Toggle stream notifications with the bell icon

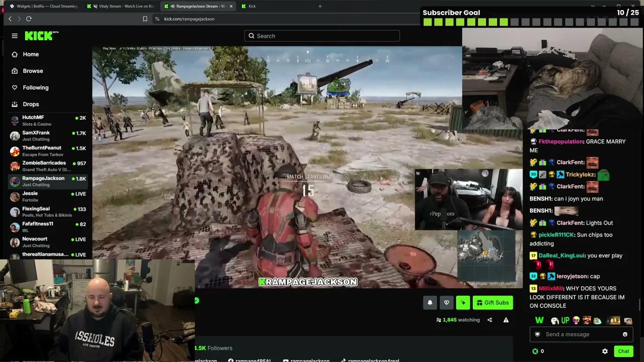[x=430, y=302]
